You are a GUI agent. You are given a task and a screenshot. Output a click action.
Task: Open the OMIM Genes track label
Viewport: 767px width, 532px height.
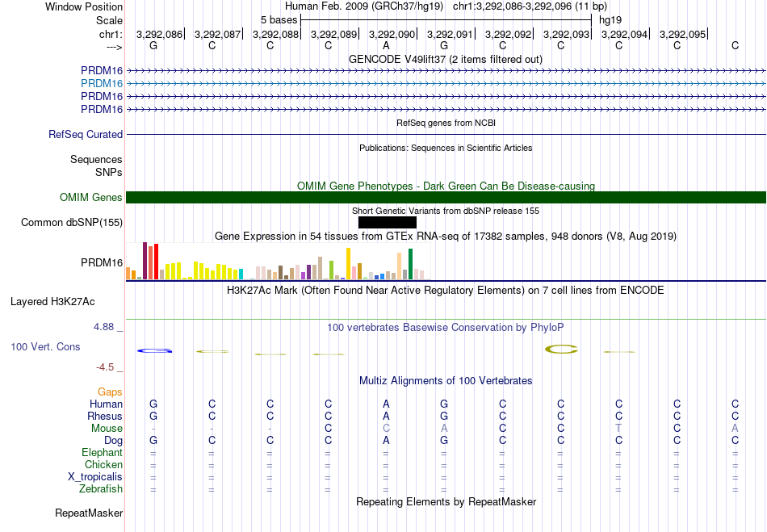click(91, 197)
